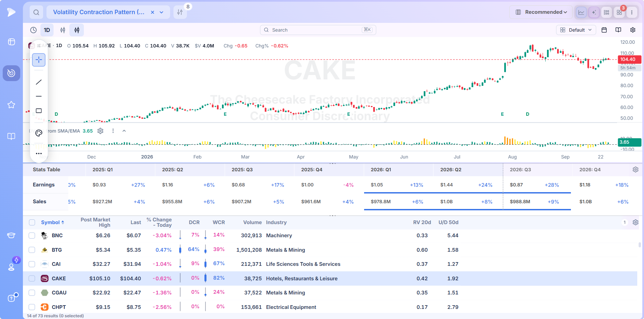The width and height of the screenshot is (644, 319).
Task: Select the crosshair cursor tool
Action: pyautogui.click(x=39, y=60)
